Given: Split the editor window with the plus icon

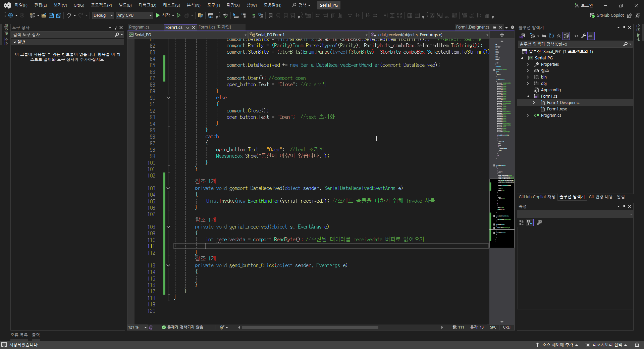Looking at the screenshot, I should click(502, 35).
